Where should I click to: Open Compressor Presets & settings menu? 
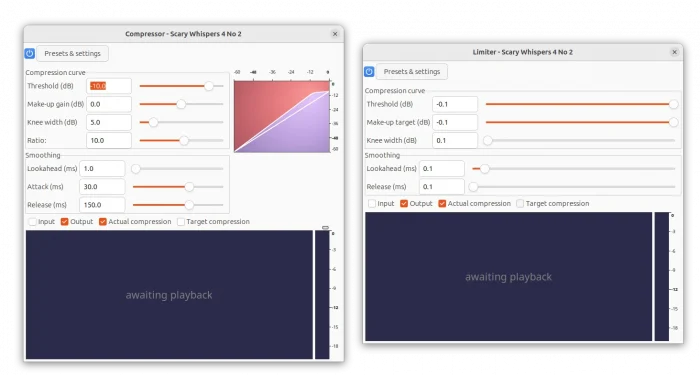(x=72, y=54)
